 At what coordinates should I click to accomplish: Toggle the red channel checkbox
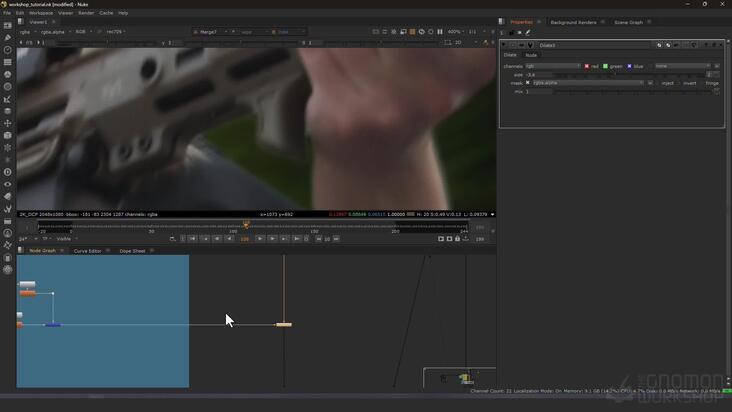click(587, 66)
